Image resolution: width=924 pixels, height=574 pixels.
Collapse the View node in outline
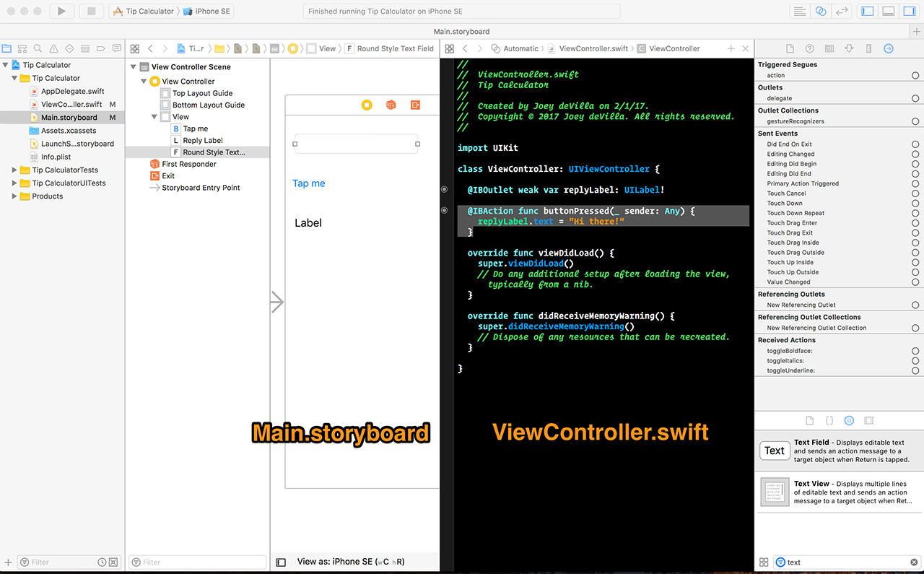coord(154,117)
